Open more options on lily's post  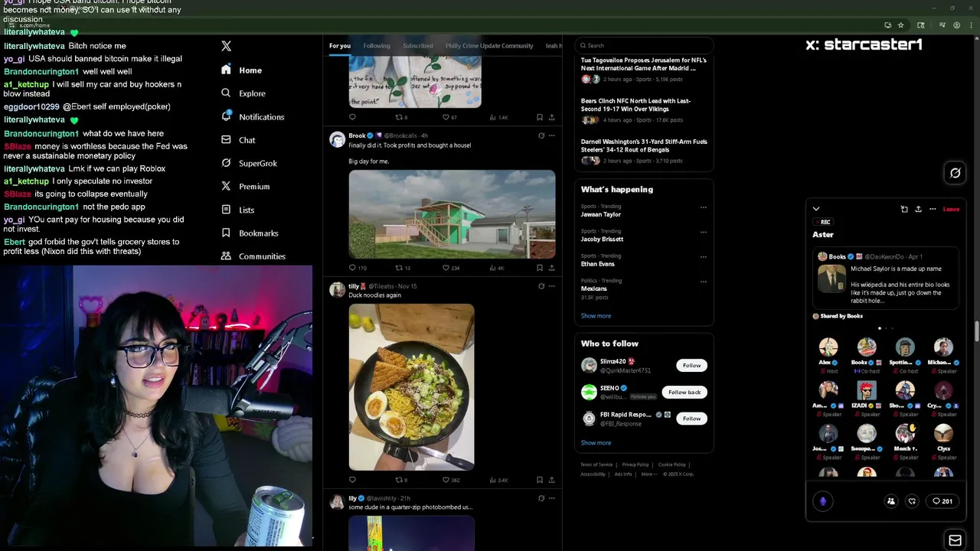[x=551, y=498]
